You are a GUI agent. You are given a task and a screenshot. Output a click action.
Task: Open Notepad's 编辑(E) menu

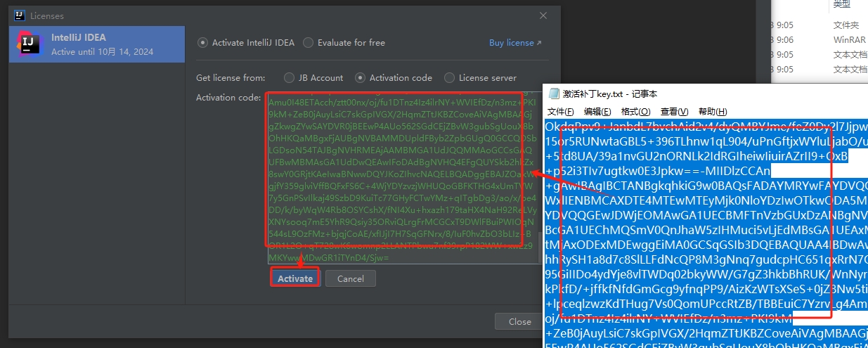[597, 112]
